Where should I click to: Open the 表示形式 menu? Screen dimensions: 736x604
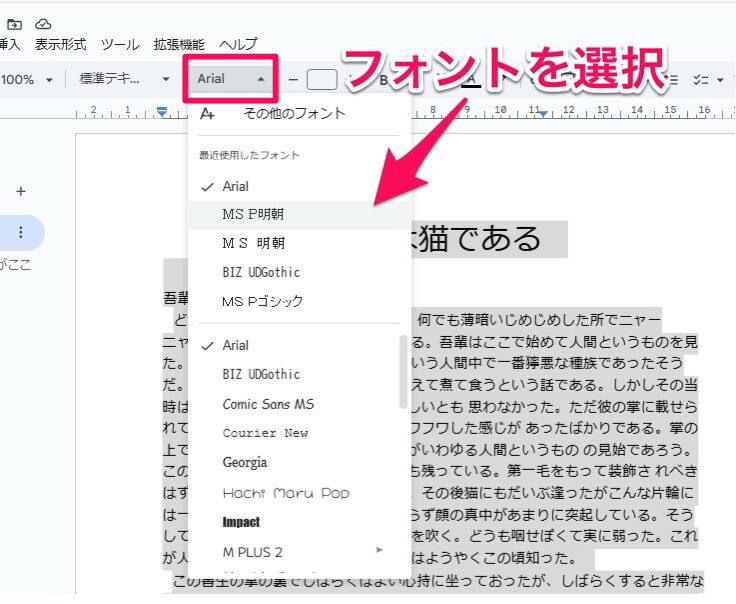pos(60,45)
